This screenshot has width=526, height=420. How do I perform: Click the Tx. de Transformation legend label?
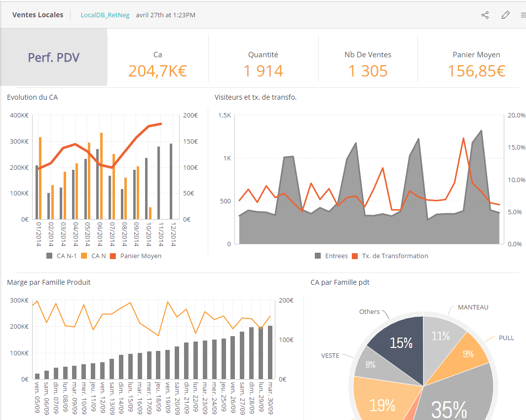click(395, 256)
